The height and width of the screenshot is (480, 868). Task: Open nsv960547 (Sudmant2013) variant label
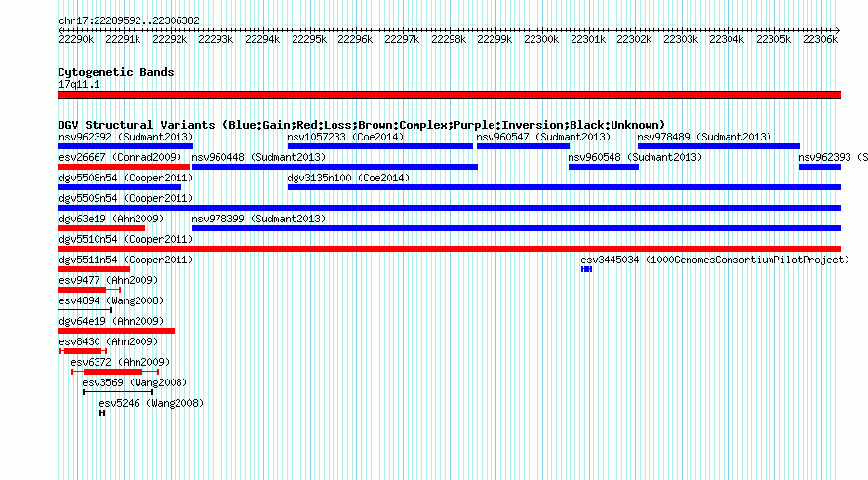pyautogui.click(x=543, y=137)
